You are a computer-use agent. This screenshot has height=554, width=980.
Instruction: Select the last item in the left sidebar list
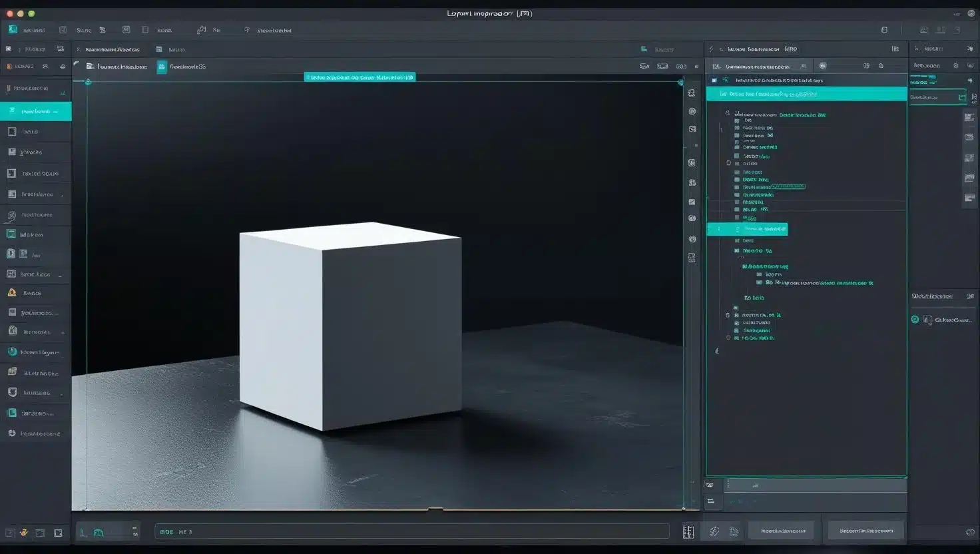click(36, 433)
